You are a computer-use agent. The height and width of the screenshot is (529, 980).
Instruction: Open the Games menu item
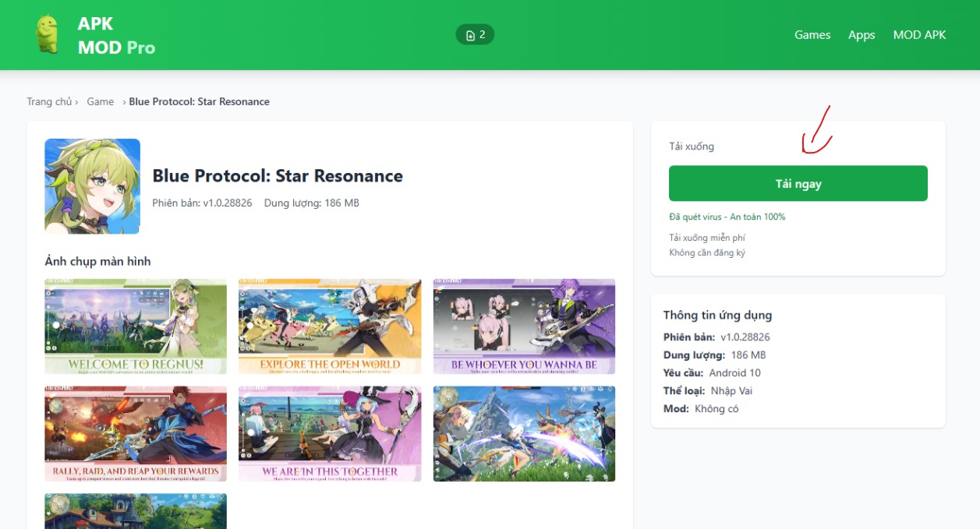point(812,35)
